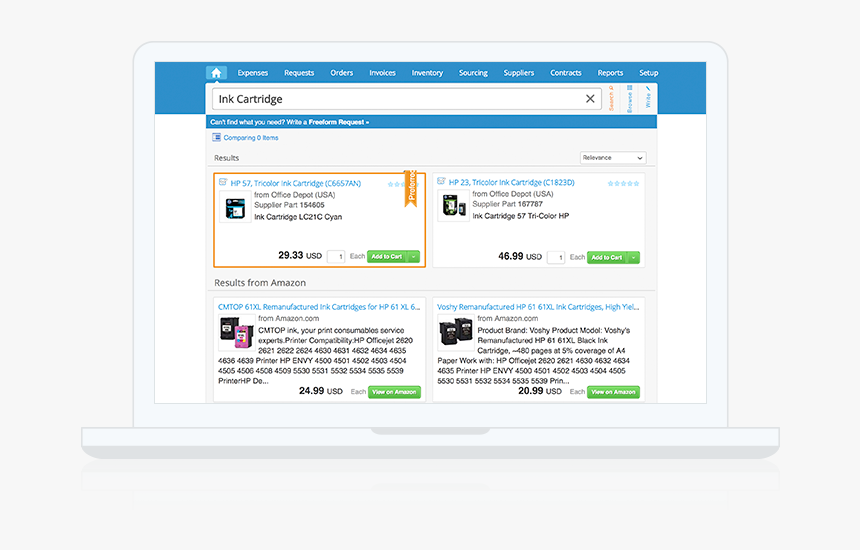The image size is (860, 550).
Task: View Voshy cartridge on Amazon
Action: click(x=613, y=392)
